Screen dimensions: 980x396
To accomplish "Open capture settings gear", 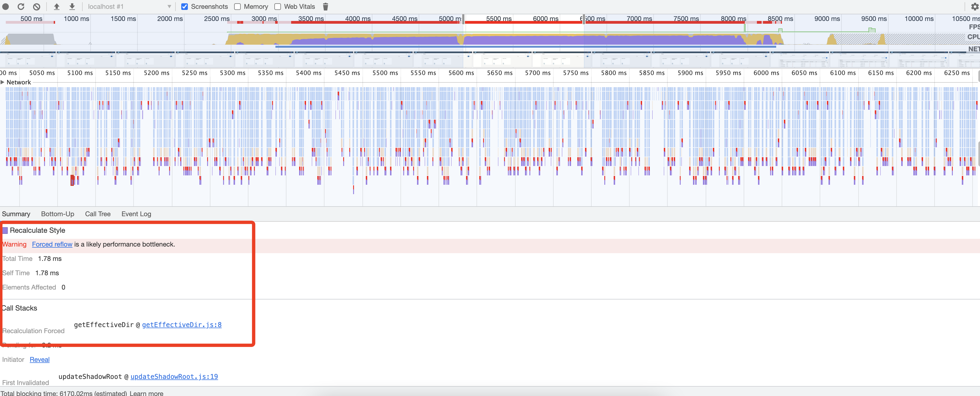I will point(975,6).
